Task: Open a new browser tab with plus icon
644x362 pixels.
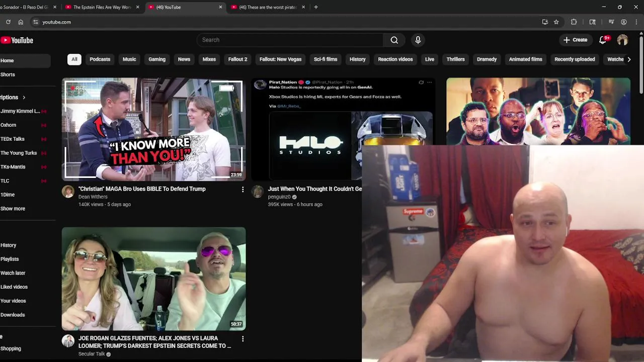Action: click(316, 7)
